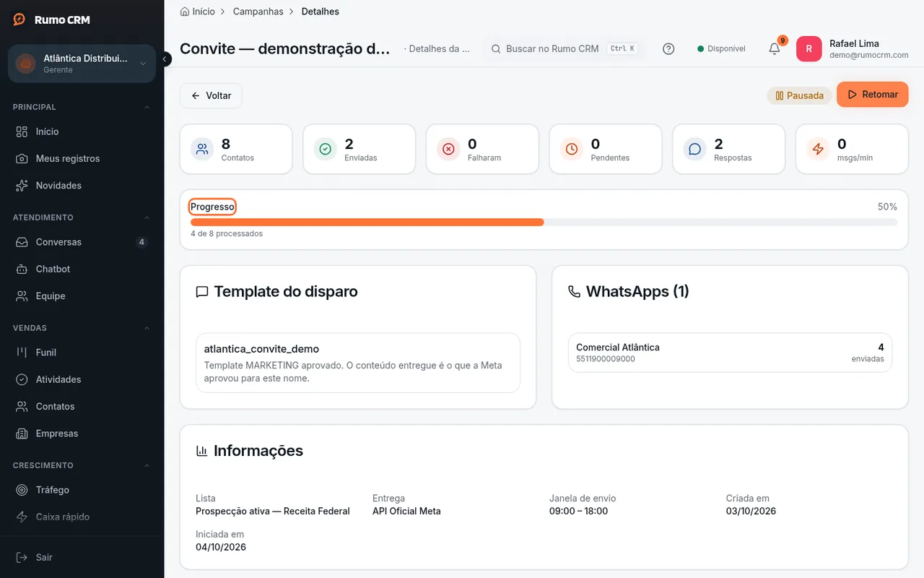This screenshot has width=924, height=578.
Task: Click Sair to log out
Action: tap(82, 557)
